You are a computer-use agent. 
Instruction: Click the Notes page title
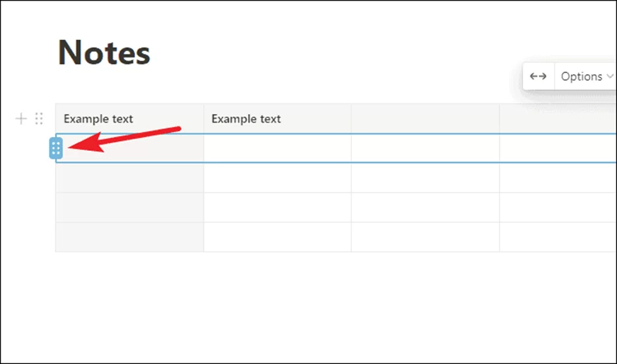pos(104,52)
